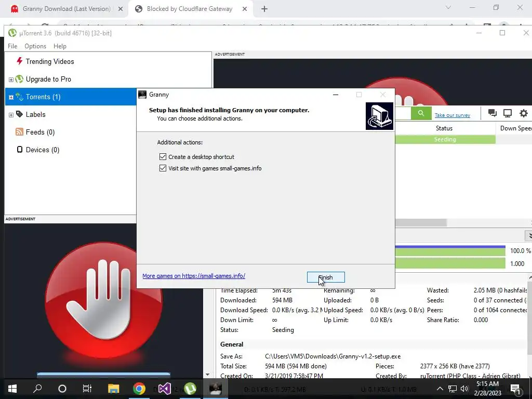
Task: Click the 100.0 % progress bar
Action: [x=450, y=251]
